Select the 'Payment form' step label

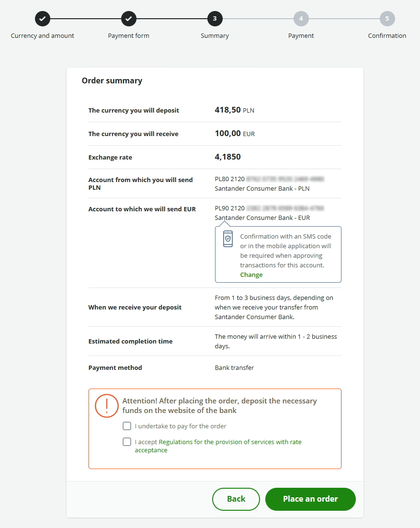click(129, 36)
